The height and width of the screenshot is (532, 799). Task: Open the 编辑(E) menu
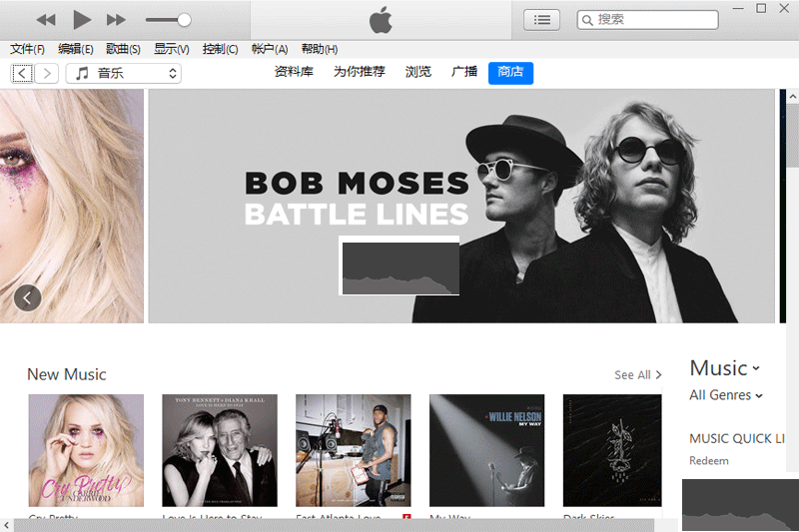click(76, 49)
